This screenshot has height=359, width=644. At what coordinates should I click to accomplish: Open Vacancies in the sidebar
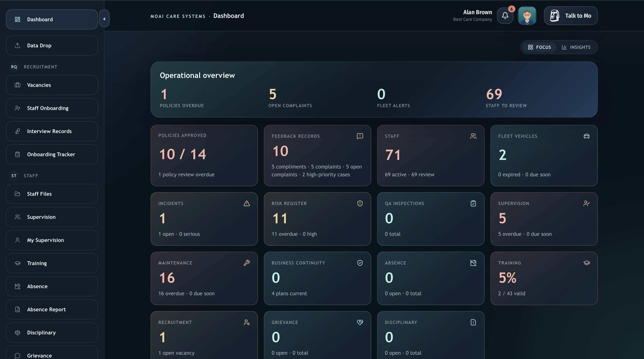[52, 85]
